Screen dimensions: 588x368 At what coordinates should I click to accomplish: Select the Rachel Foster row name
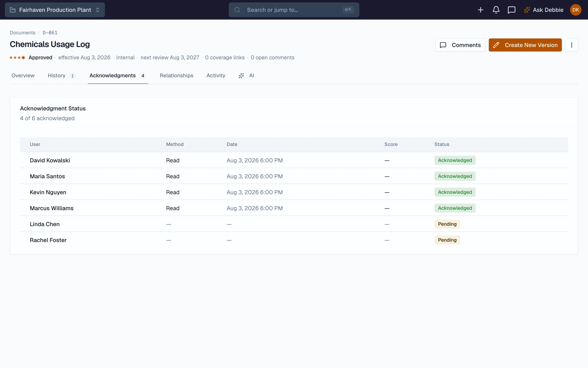pyautogui.click(x=48, y=240)
